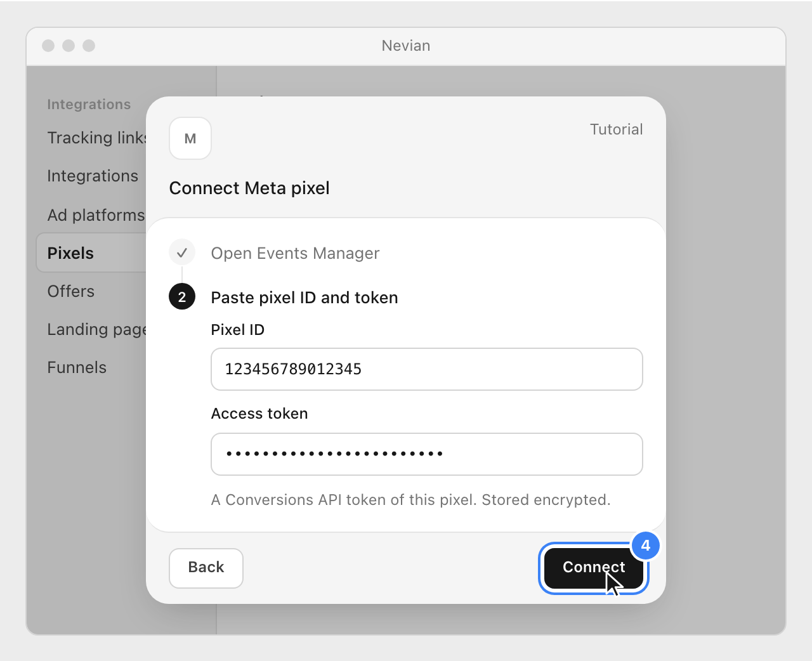
Task: Focus the Pixel ID input field
Action: tap(427, 369)
